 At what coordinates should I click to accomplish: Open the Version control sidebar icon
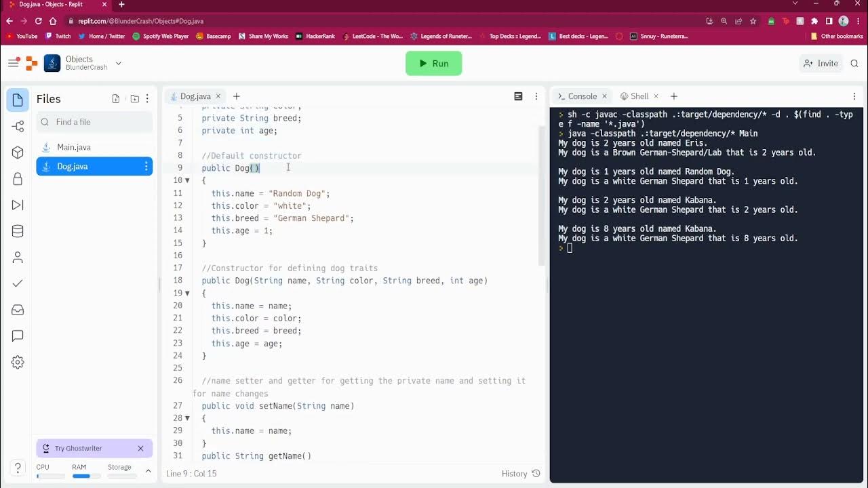coord(18,126)
